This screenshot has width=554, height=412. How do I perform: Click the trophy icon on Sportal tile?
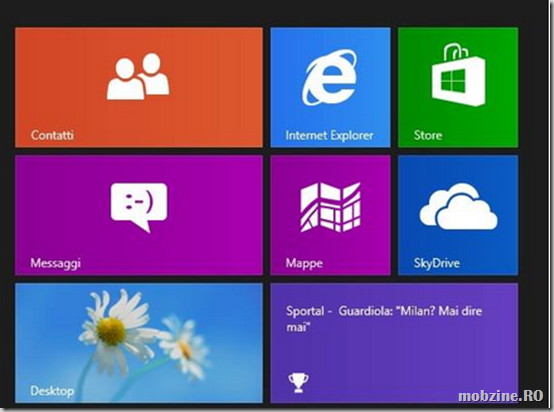click(298, 383)
